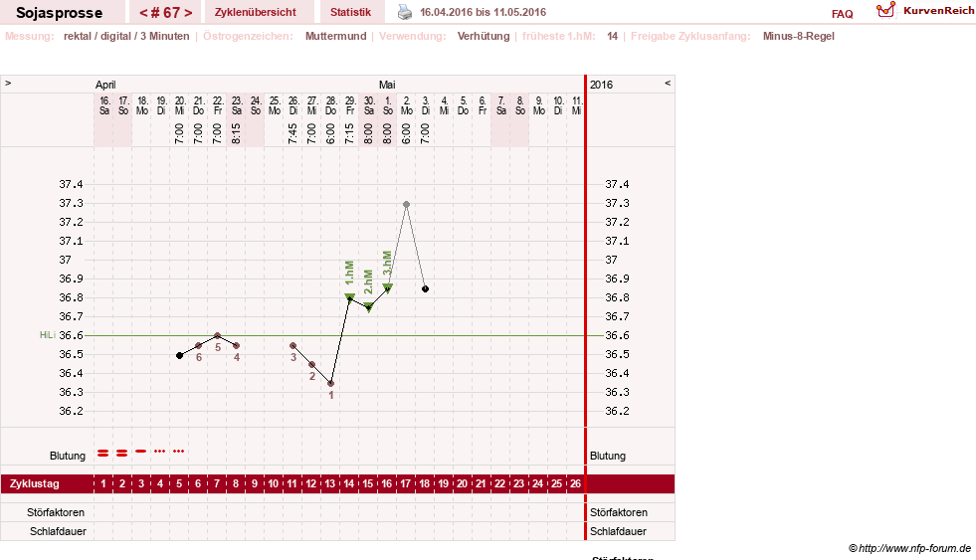Click the April month label
This screenshot has width=976, height=560.
pyautogui.click(x=105, y=85)
